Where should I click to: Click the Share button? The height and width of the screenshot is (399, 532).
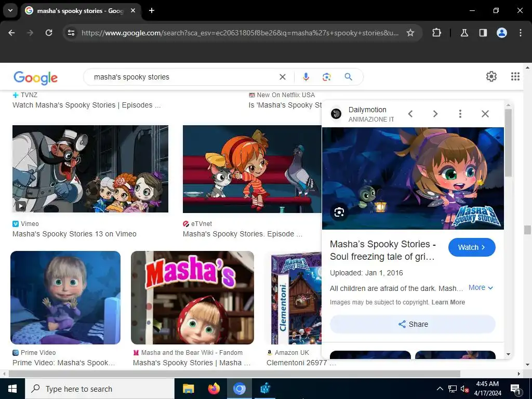pos(413,324)
